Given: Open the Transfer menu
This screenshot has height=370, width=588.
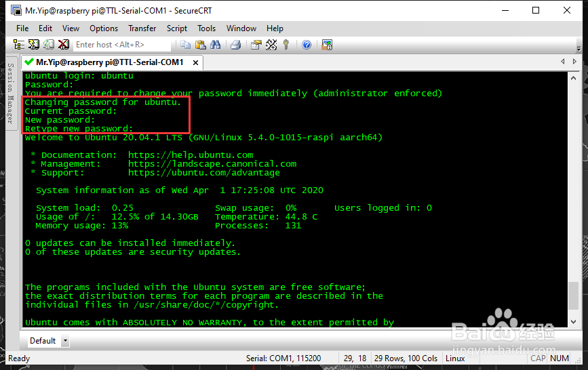Looking at the screenshot, I should coord(142,28).
